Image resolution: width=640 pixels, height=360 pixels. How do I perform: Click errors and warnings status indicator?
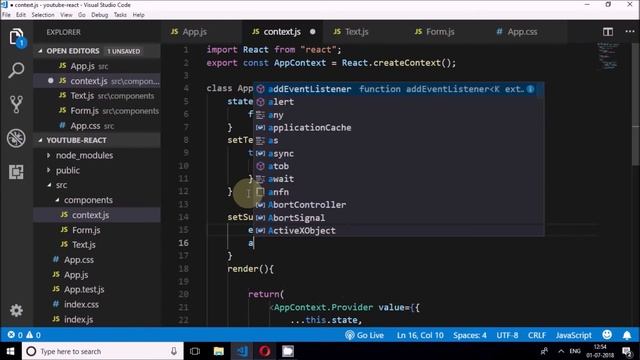pyautogui.click(x=24, y=335)
